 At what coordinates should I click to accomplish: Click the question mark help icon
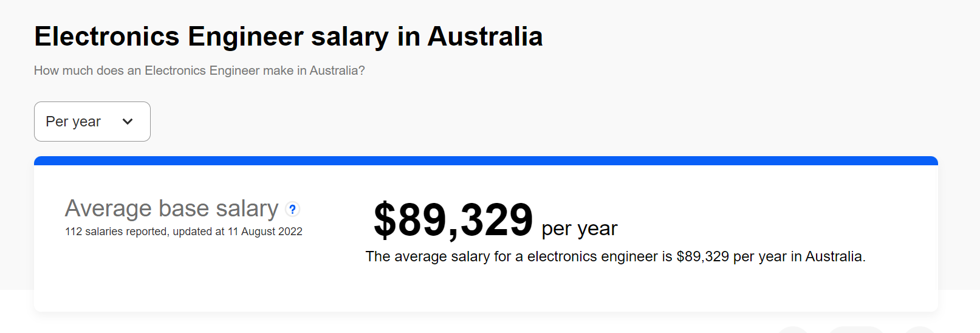(292, 209)
